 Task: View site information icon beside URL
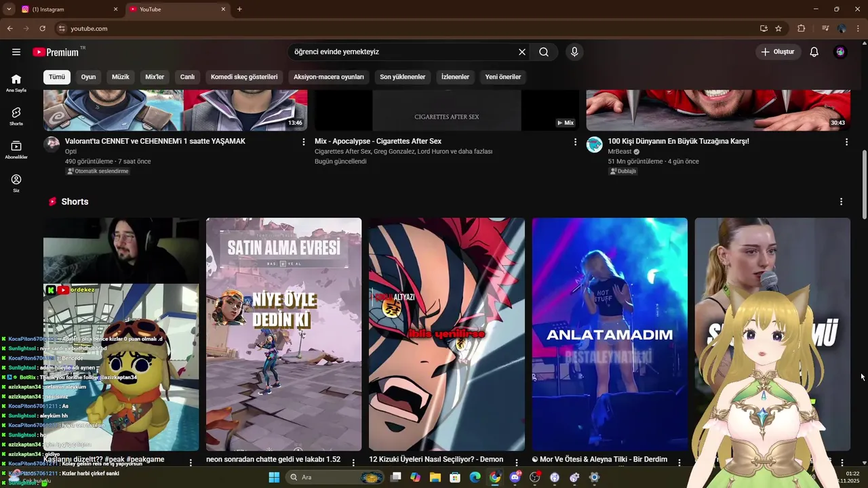pos(62,28)
